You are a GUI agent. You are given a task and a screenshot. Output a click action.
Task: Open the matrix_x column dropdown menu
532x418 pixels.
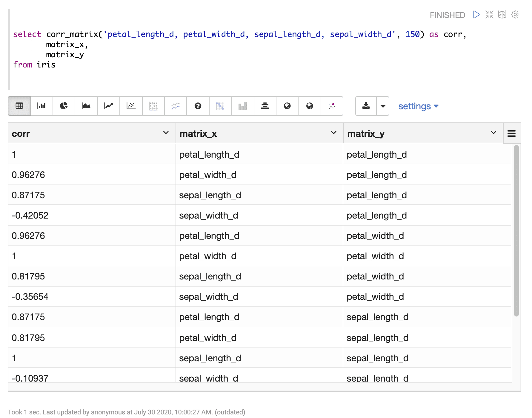point(334,133)
